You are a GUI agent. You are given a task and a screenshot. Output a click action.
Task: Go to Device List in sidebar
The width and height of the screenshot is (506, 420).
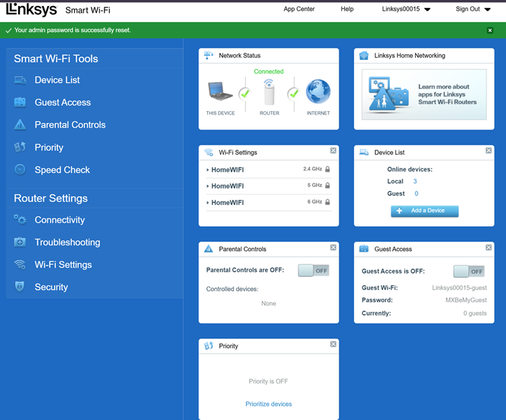click(x=57, y=80)
